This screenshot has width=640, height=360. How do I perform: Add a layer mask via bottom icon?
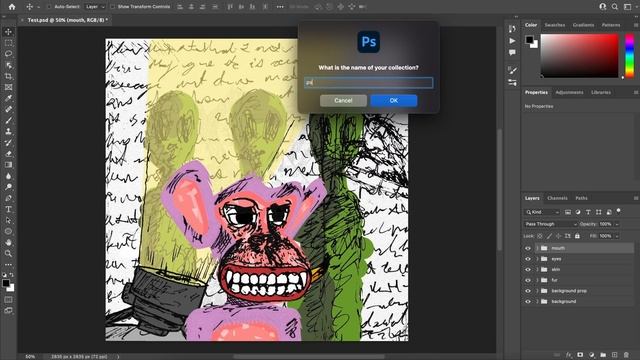580,355
